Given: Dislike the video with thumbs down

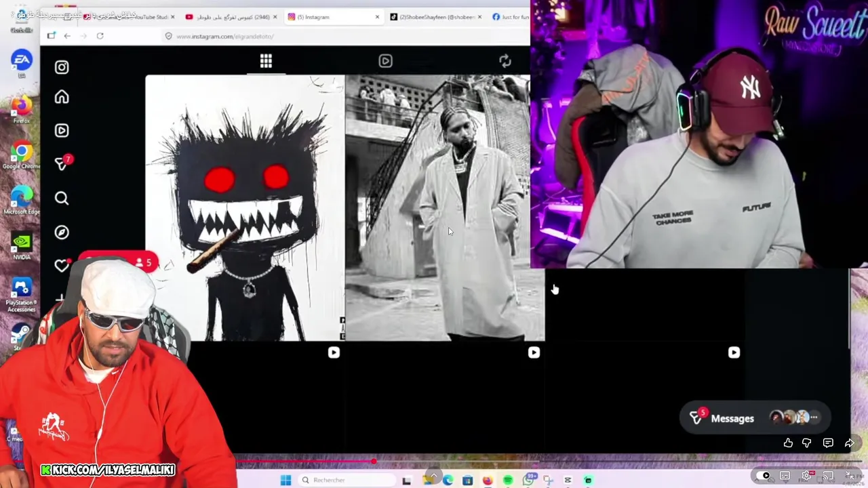Looking at the screenshot, I should (806, 443).
